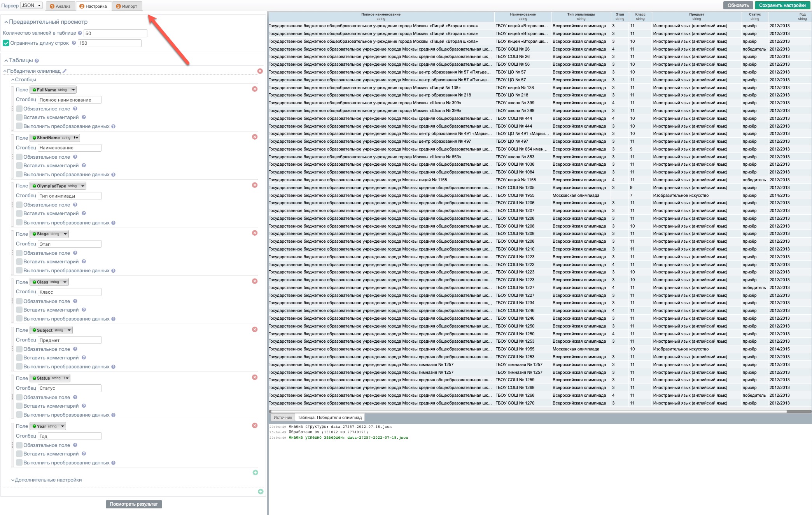Click the table's horizontal scrollbar
This screenshot has width=812, height=515.
point(527,411)
